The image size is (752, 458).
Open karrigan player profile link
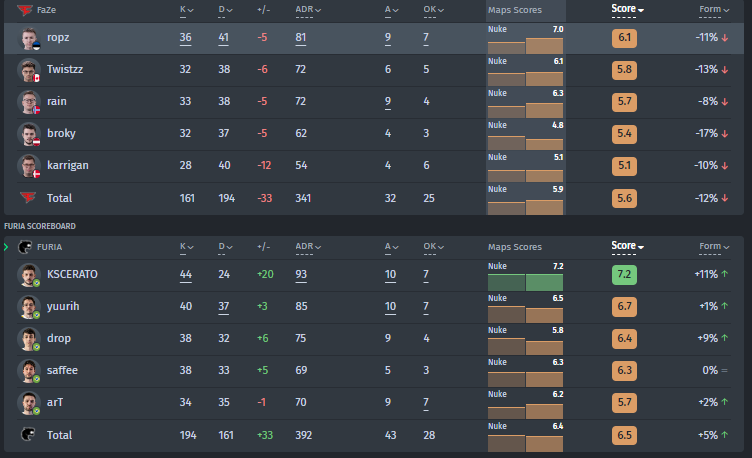(68, 165)
